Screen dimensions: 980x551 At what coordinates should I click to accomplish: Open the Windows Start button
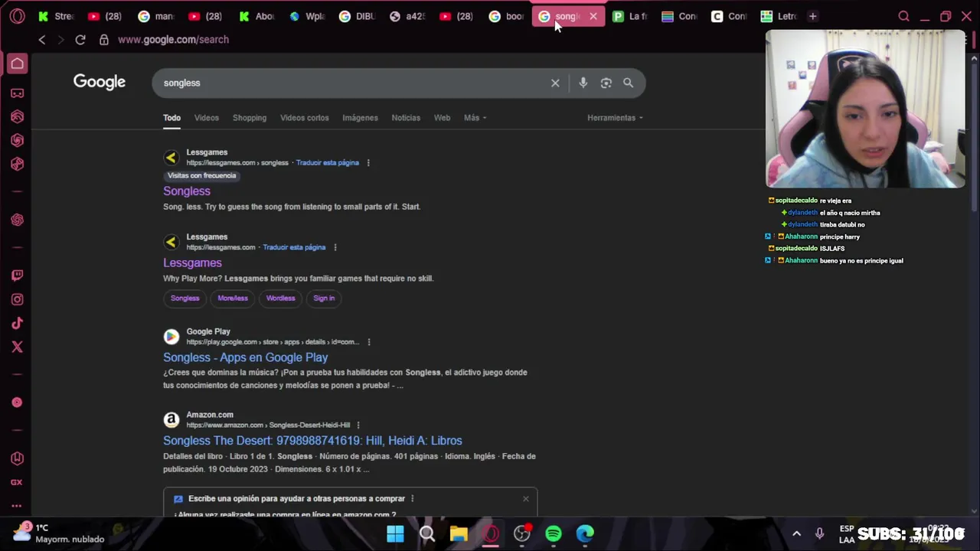[395, 534]
